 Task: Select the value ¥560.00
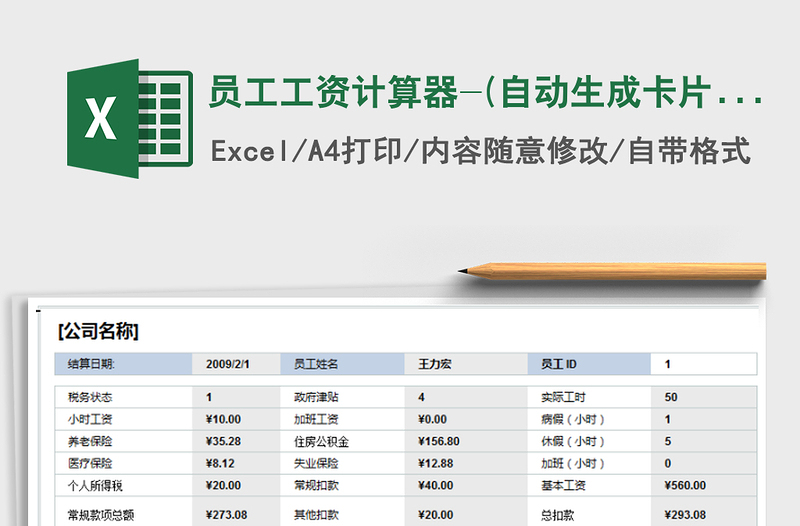click(x=704, y=485)
